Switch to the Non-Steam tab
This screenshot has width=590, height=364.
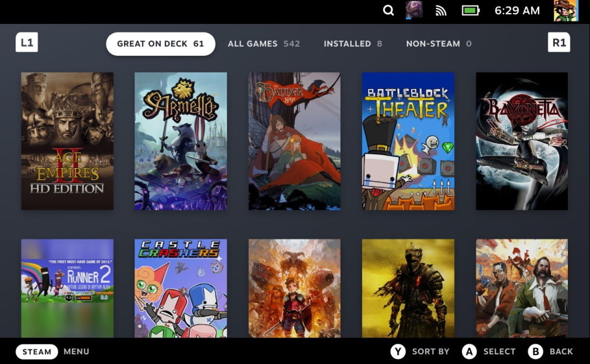point(439,44)
